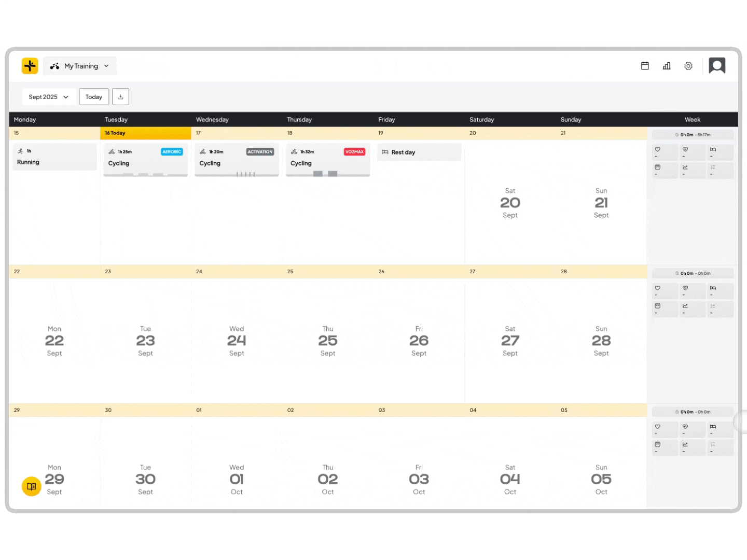Screen dimensions: 747x560
Task: Open the calendar view icon in header
Action: pos(645,66)
